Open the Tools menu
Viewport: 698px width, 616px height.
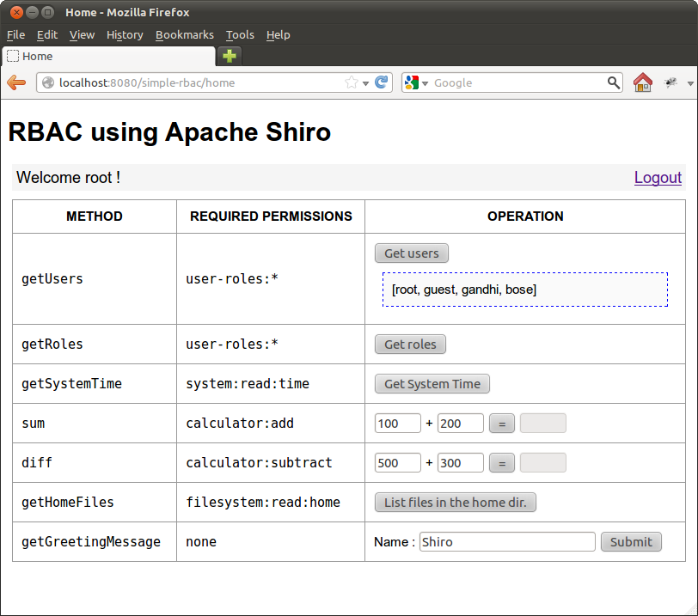(240, 35)
